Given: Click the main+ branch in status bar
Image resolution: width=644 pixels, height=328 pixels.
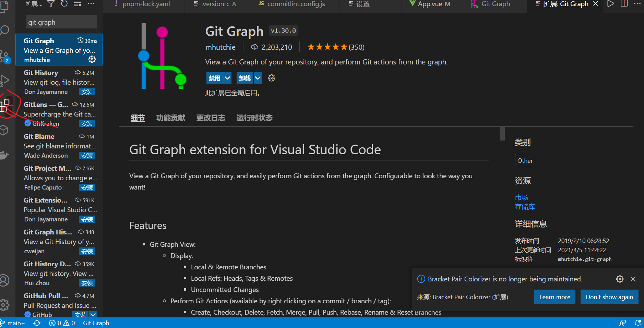Looking at the screenshot, I should 13,323.
